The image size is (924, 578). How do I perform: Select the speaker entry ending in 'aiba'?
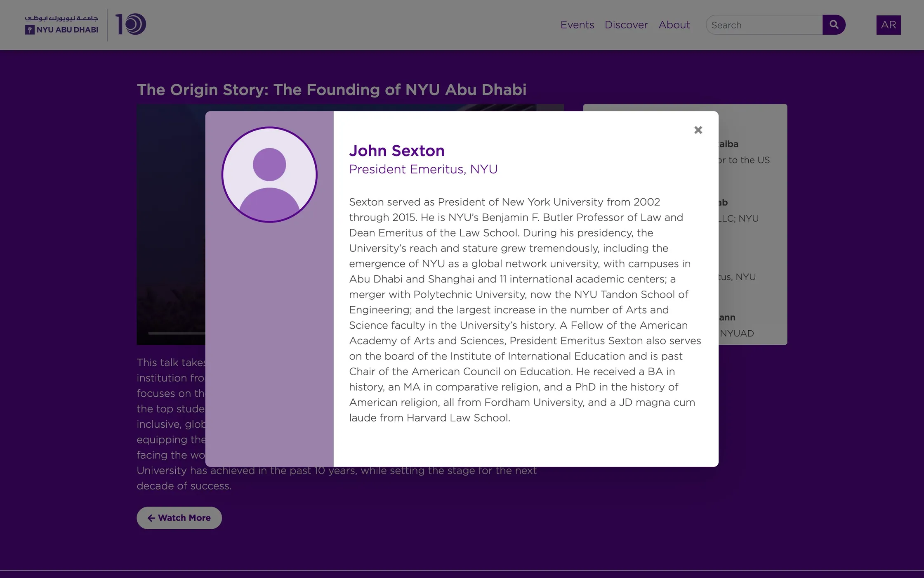[728, 144]
